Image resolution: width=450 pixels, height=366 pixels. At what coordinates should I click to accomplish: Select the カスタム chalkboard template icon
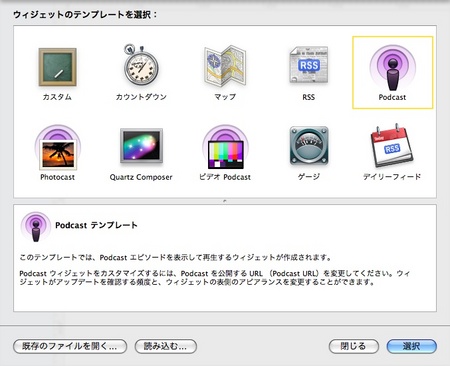point(58,67)
